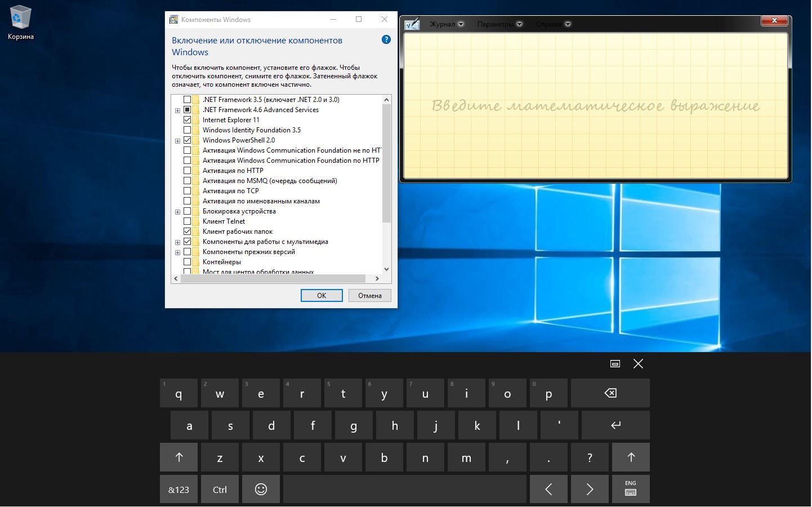812x507 pixels.
Task: Click folder icon next to Контейнеры
Action: [195, 262]
